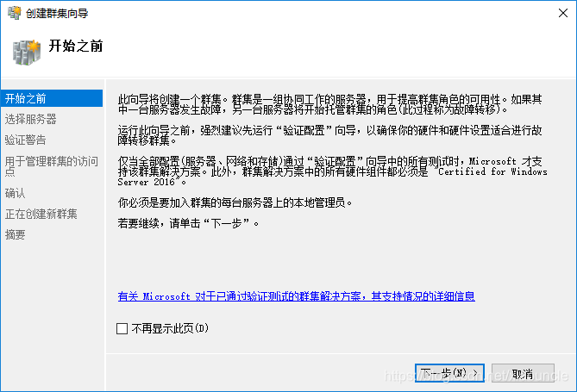Select the 选择服务器 step

point(30,119)
